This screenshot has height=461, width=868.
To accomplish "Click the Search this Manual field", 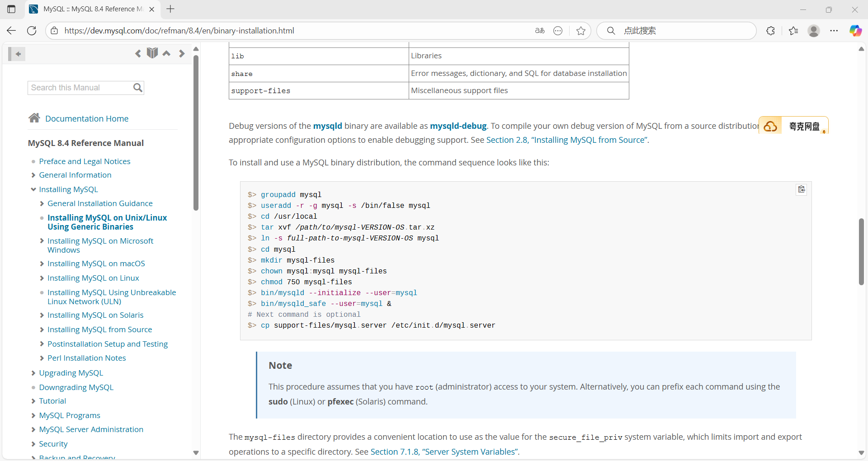I will click(80, 88).
